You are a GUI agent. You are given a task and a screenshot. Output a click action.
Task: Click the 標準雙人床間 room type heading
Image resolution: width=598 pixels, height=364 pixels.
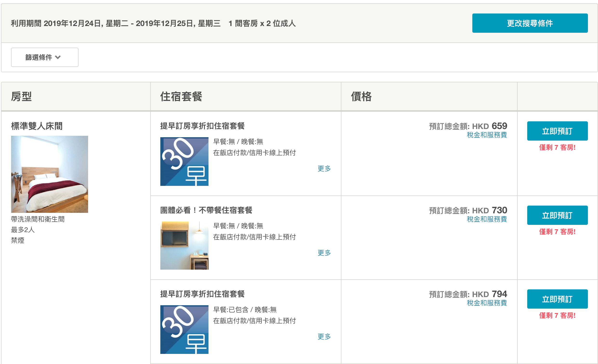pos(37,126)
